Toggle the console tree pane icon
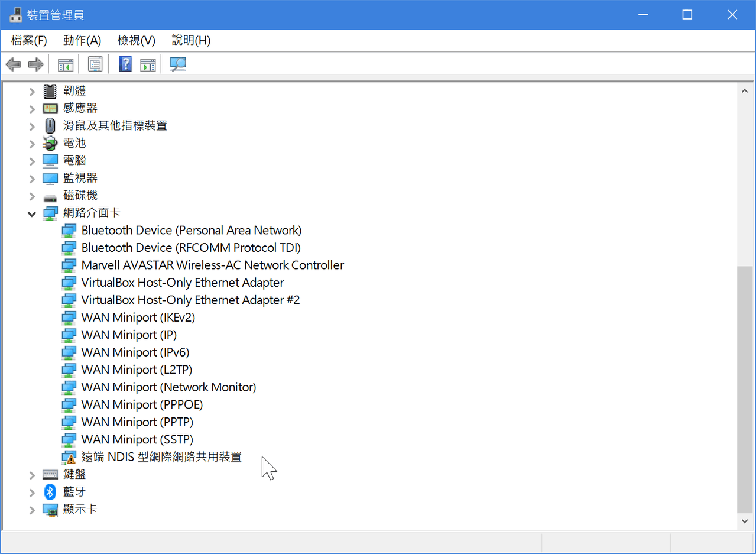The image size is (756, 554). tap(65, 64)
